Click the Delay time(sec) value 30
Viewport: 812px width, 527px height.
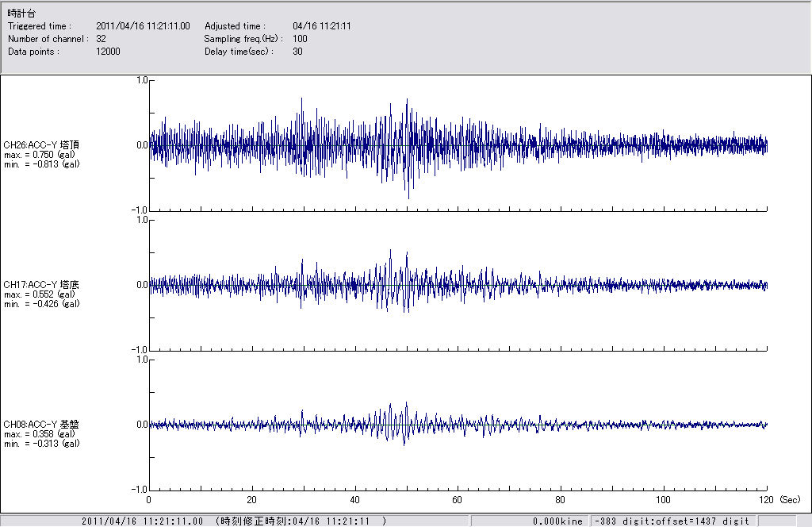click(297, 52)
